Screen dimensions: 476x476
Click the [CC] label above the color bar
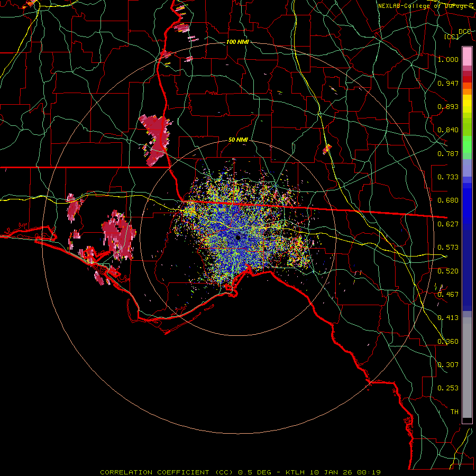coord(452,36)
